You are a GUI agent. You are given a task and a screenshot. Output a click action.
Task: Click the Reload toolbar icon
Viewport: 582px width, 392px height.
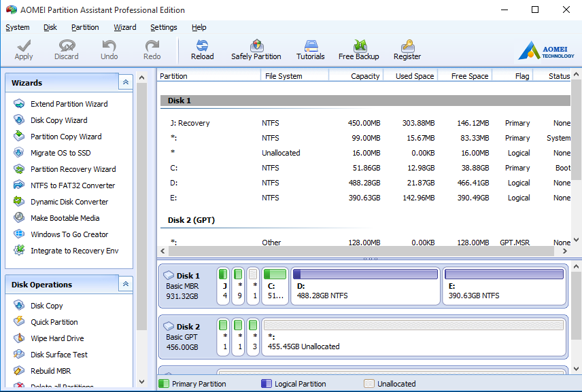coord(202,50)
